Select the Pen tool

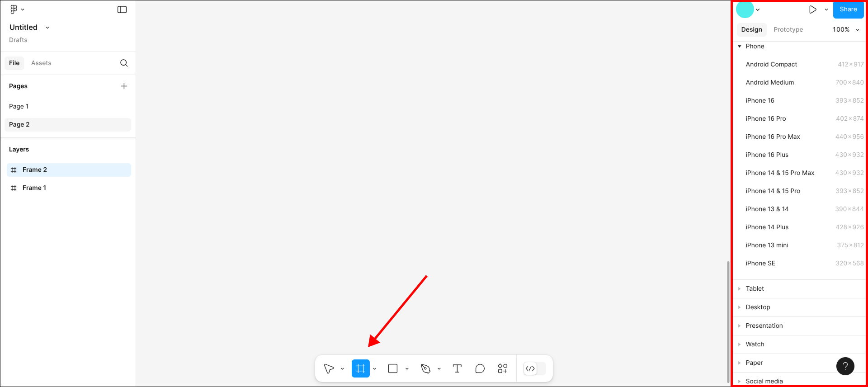(425, 369)
